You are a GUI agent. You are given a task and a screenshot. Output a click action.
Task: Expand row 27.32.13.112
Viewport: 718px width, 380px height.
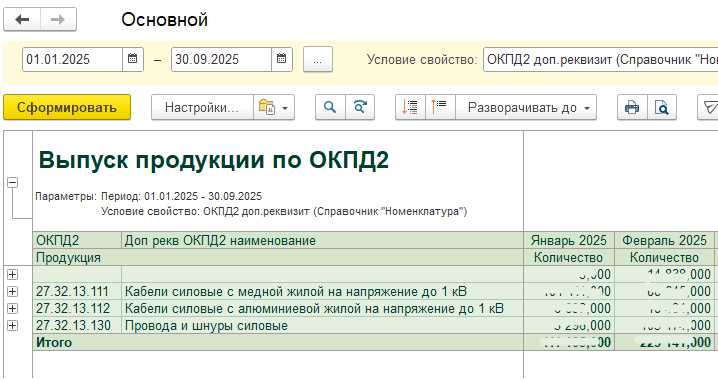pos(12,309)
